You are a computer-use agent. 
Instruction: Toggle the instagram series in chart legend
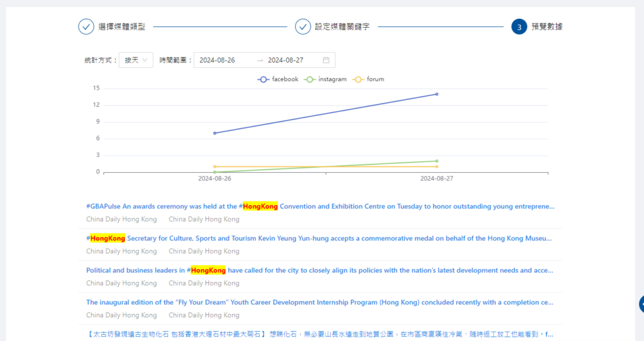point(325,79)
